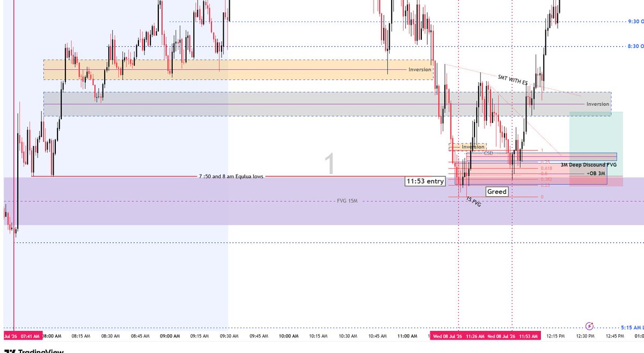
Task: Click '12:15 PM' on the time axis
Action: tap(555, 336)
